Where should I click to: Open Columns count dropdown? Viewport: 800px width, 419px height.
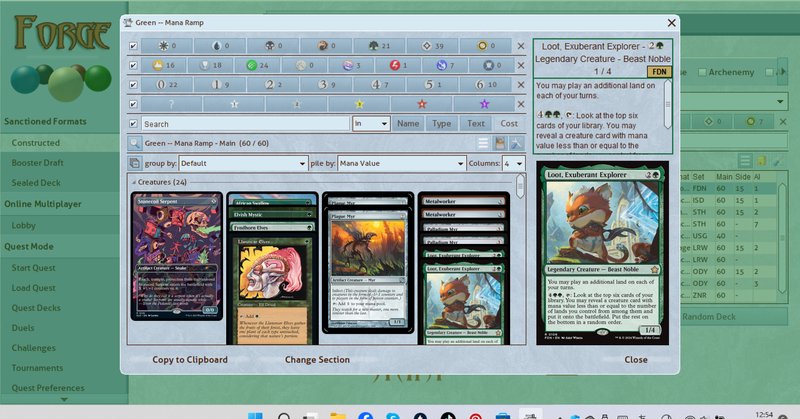coord(513,163)
